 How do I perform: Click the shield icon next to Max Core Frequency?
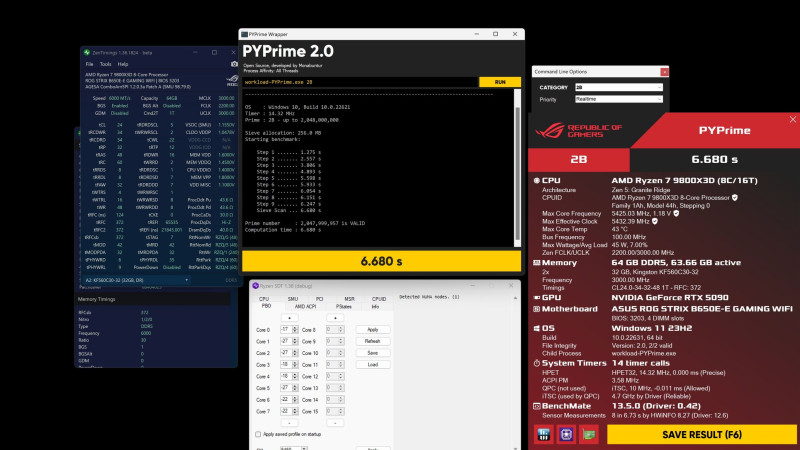[x=676, y=213]
